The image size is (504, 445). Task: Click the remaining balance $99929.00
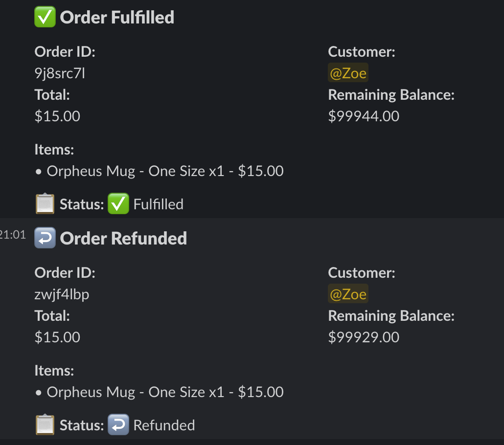[364, 337]
